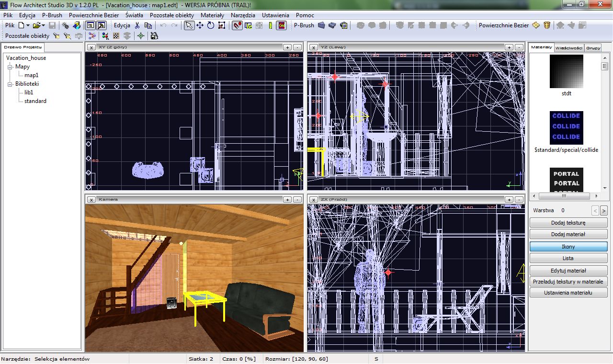Image resolution: width=613 pixels, height=364 pixels.
Task: Create a new file with the blank page icon
Action: [x=22, y=25]
